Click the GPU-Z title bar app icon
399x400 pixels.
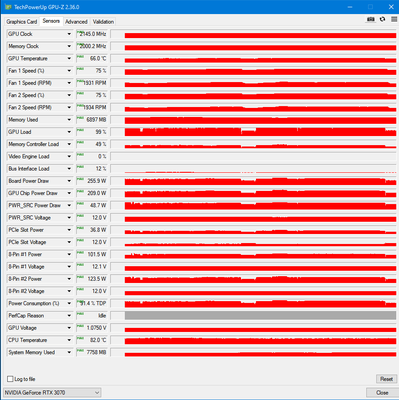pyautogui.click(x=8, y=7)
